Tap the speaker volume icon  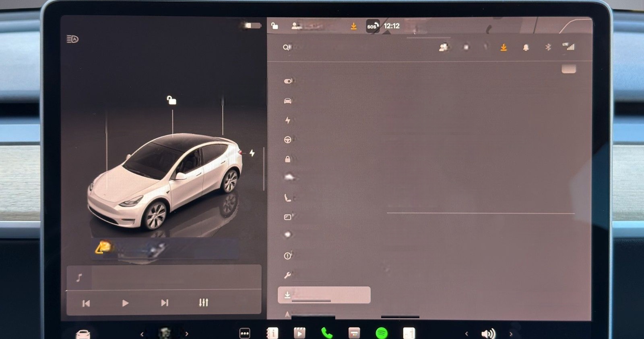tap(488, 334)
